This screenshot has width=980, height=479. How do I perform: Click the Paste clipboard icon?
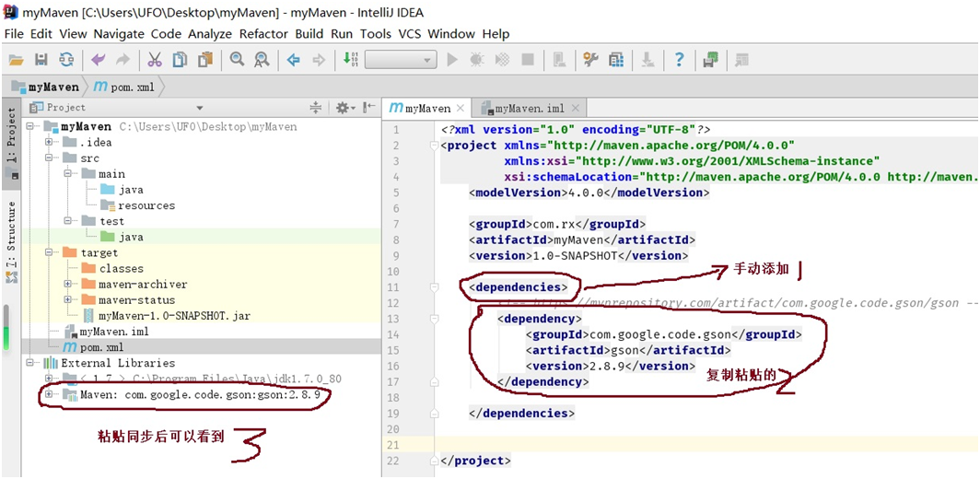(x=205, y=60)
